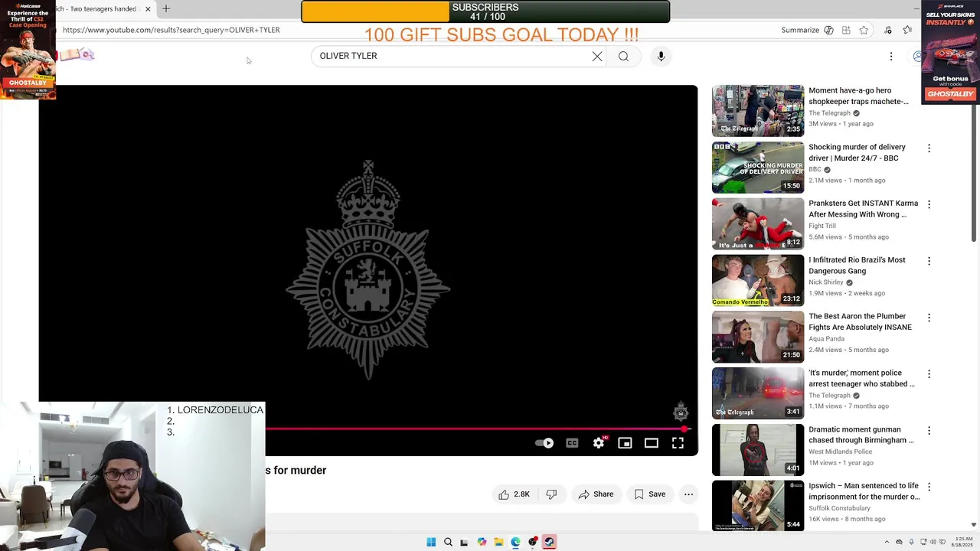Open File Explorer from taskbar

(x=498, y=542)
